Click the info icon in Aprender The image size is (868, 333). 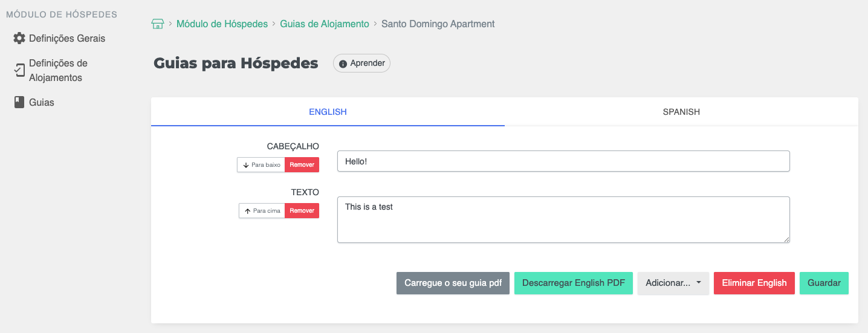pos(343,63)
